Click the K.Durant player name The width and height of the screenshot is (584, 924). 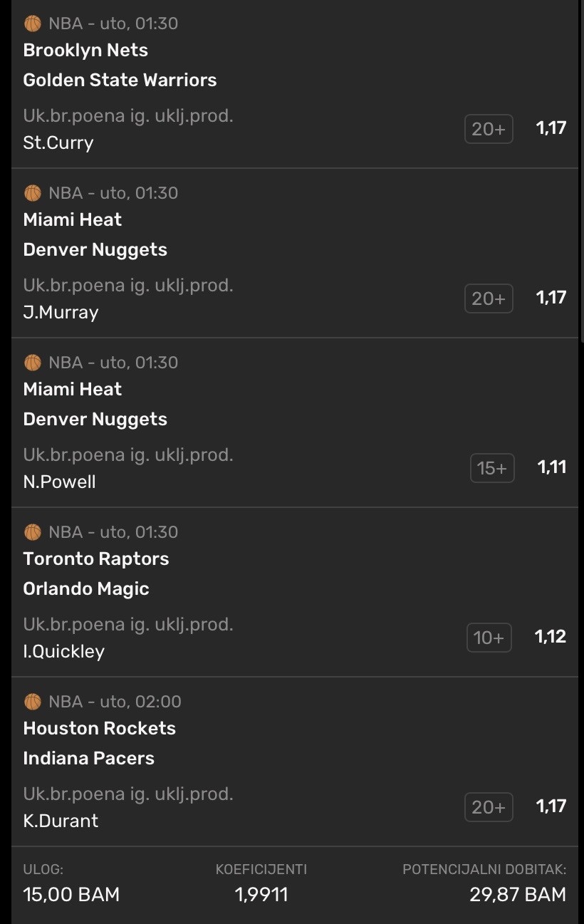pos(61,821)
